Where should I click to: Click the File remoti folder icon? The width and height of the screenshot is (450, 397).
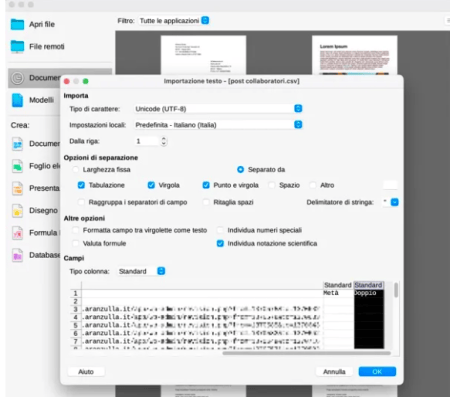(x=17, y=47)
